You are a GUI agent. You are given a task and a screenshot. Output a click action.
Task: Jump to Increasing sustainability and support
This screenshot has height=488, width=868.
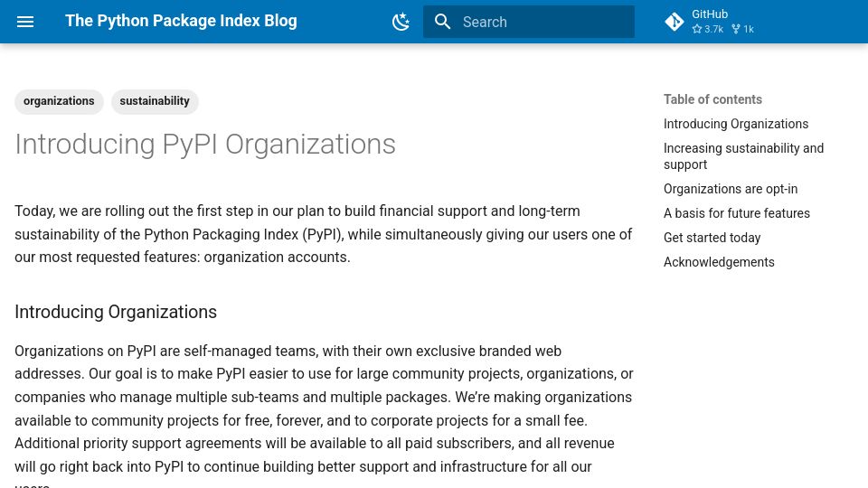click(743, 156)
